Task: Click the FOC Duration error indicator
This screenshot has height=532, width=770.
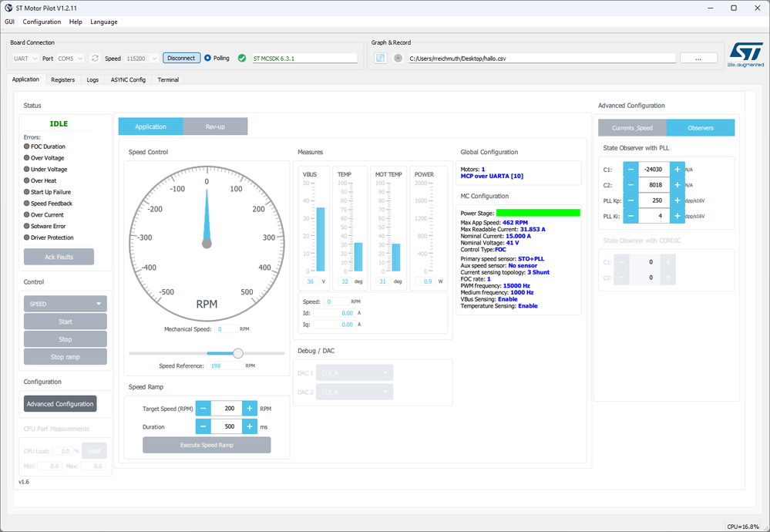Action: [x=27, y=146]
